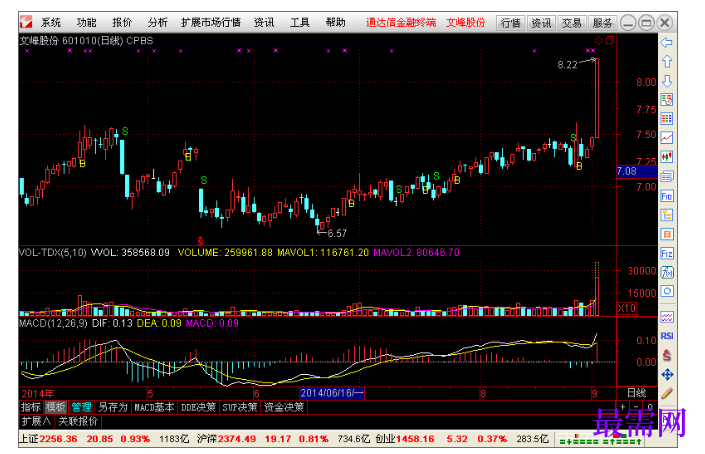Select the pencil drawing tool icon

666,394
